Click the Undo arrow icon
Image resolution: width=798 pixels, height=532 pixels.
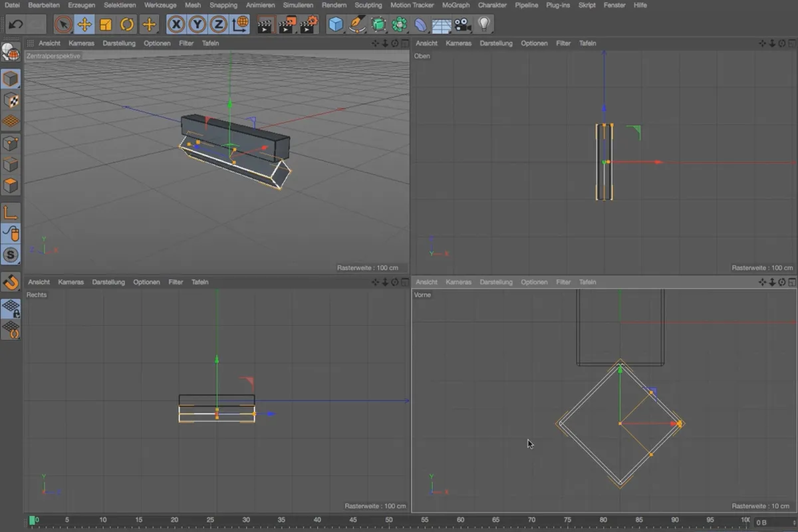[x=17, y=25]
